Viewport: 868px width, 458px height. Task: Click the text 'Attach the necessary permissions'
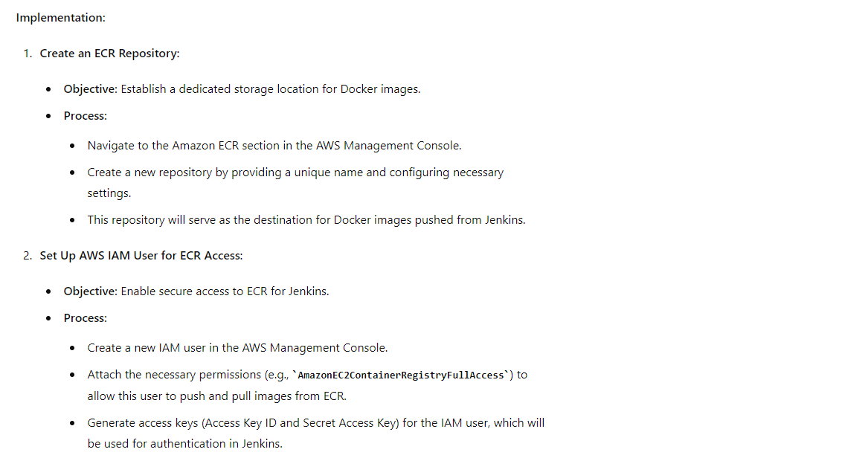coord(174,375)
